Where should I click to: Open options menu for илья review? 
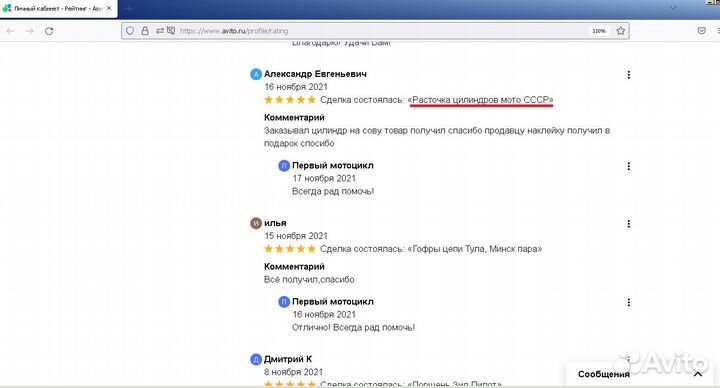click(628, 224)
